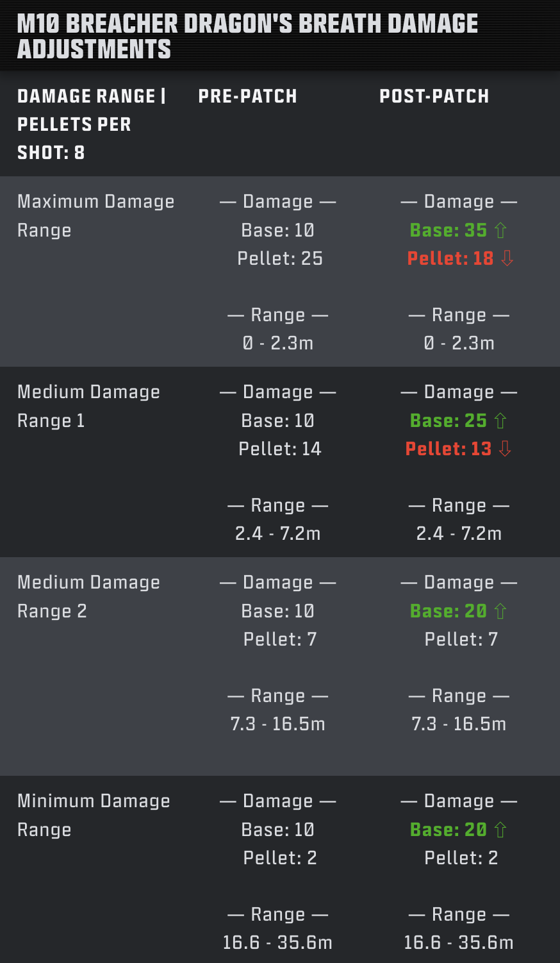
Task: Click the green Base: 35 post-patch value
Action: coord(449,230)
